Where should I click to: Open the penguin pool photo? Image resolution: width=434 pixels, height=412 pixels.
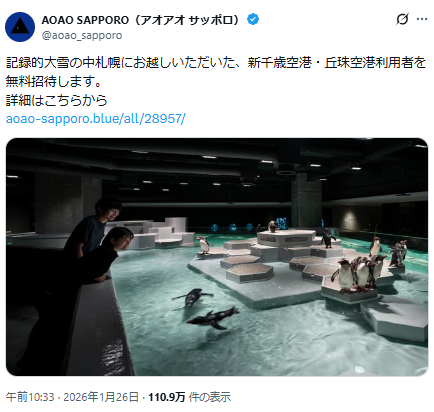(x=217, y=257)
